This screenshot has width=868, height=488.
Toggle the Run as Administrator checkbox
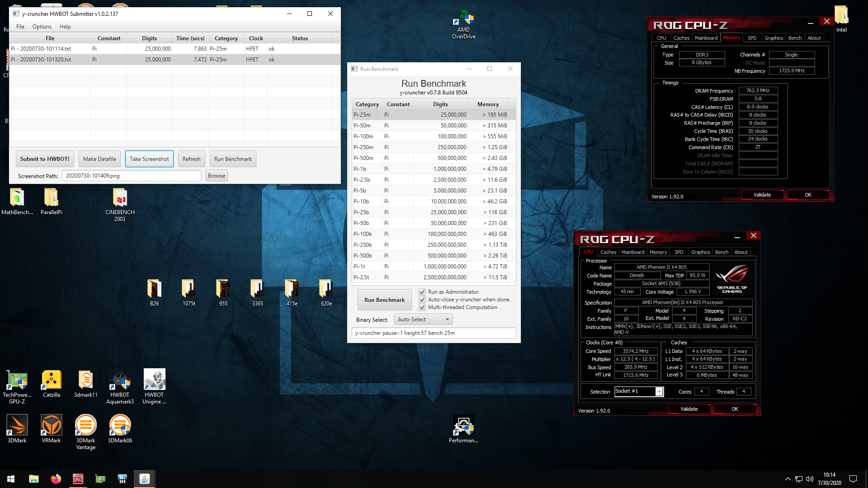click(422, 292)
